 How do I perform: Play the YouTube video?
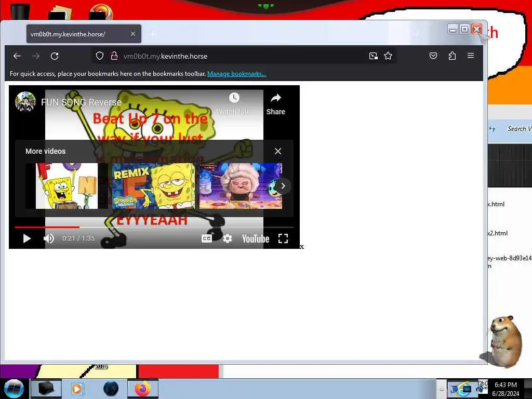tap(27, 238)
